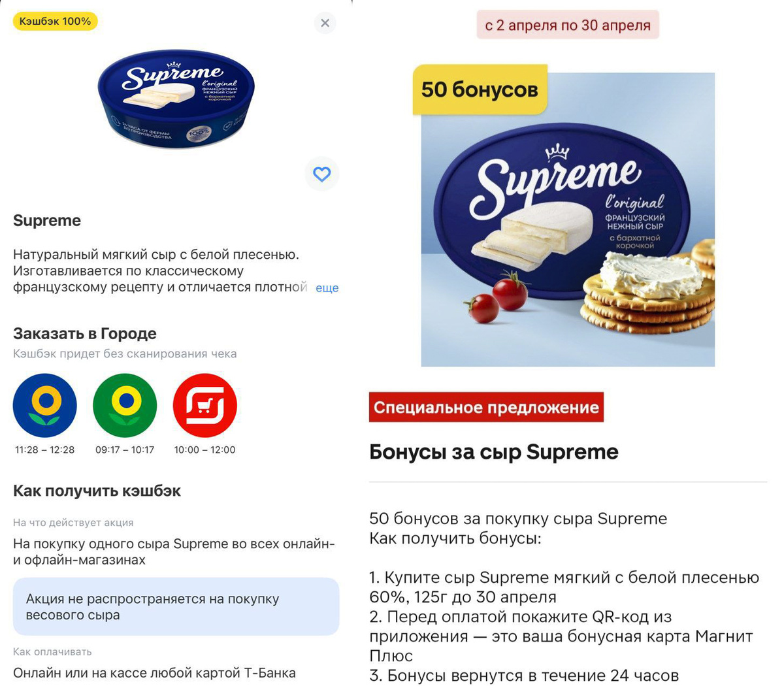The width and height of the screenshot is (784, 690).
Task: Open the Supreme cheese product photo on left
Action: (176, 98)
